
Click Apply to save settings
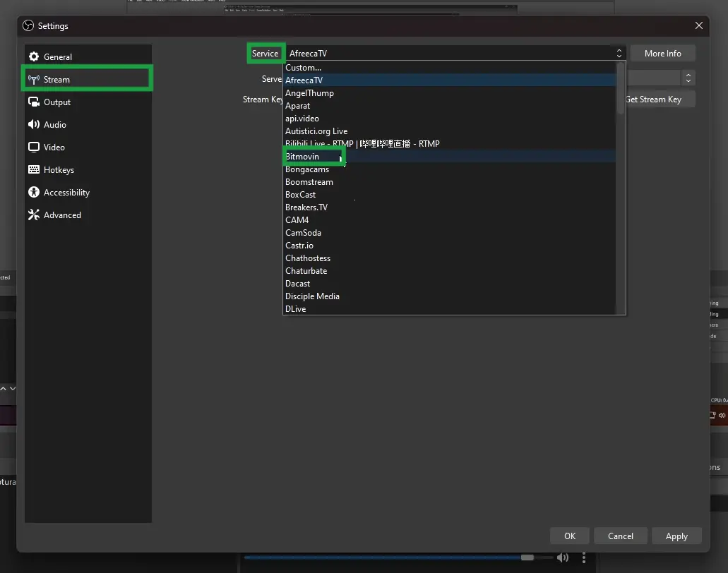(676, 536)
